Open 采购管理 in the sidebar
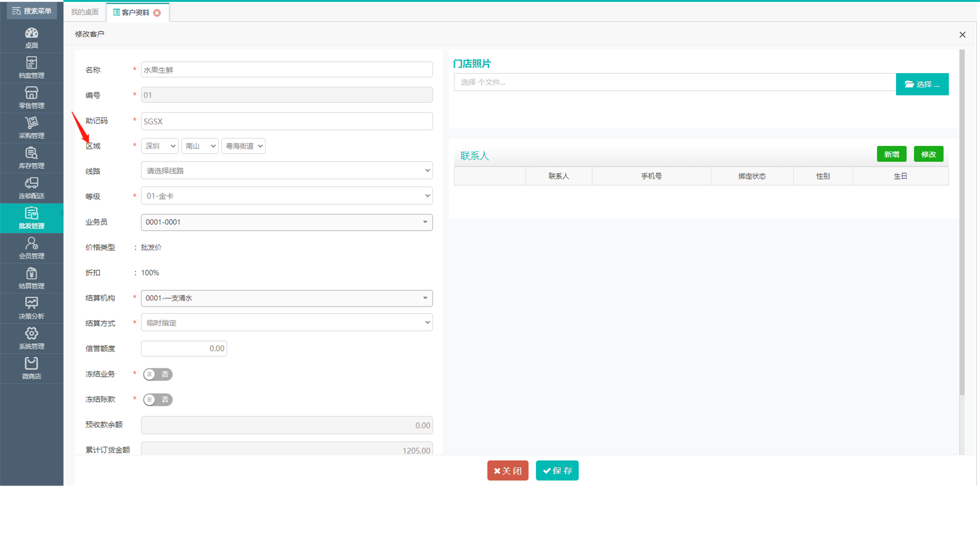 point(32,128)
